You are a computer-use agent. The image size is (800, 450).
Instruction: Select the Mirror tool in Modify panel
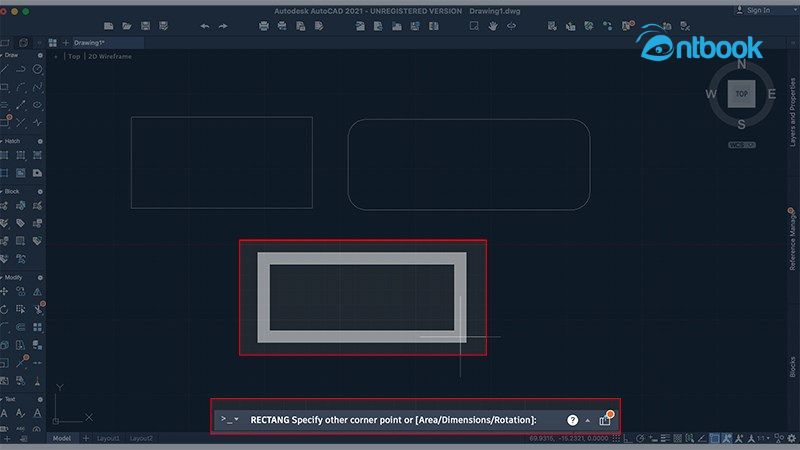point(37,291)
